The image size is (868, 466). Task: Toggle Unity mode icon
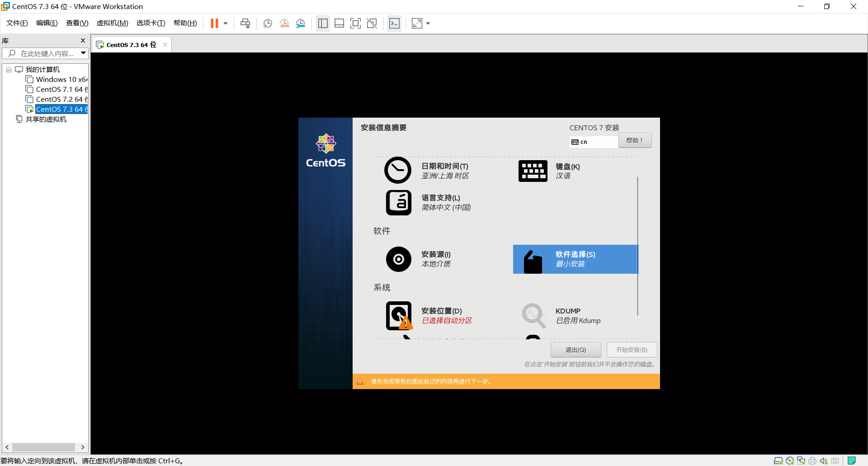(x=372, y=24)
